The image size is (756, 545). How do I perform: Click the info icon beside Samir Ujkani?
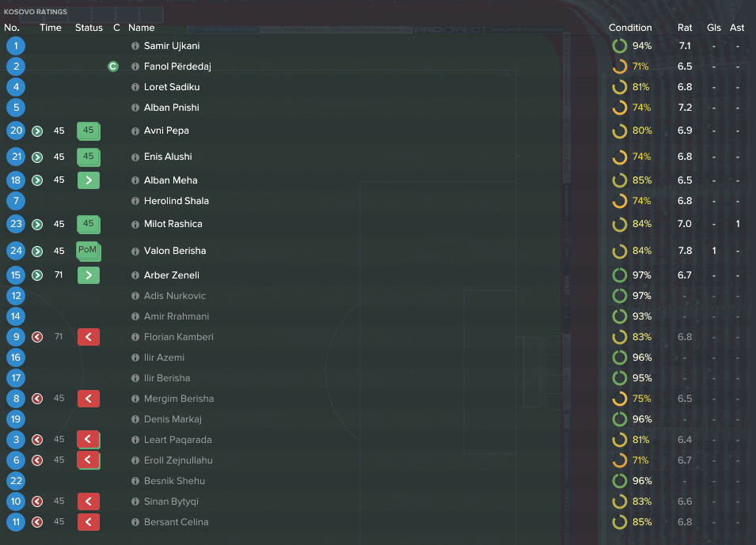[135, 46]
